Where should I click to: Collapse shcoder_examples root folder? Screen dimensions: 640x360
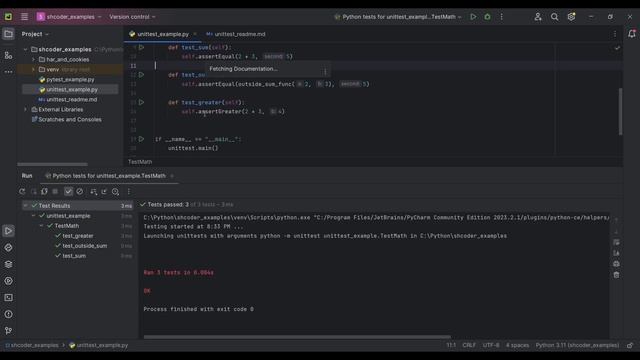coord(25,49)
